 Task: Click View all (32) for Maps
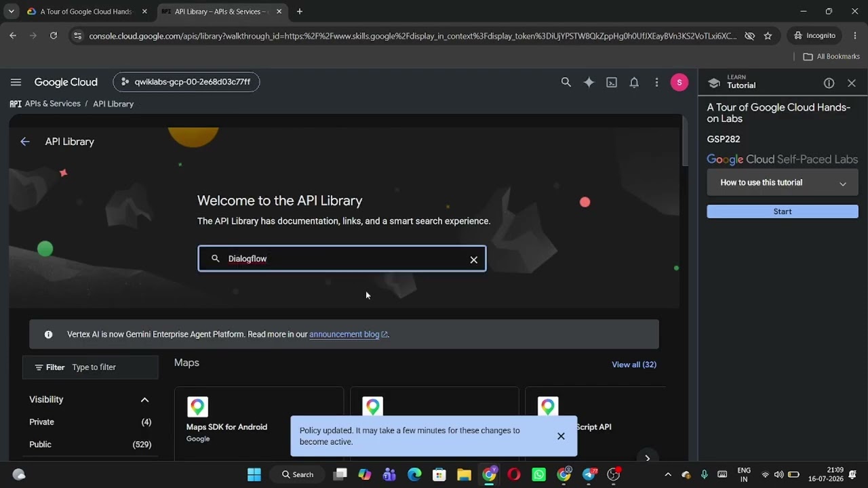[x=634, y=365]
